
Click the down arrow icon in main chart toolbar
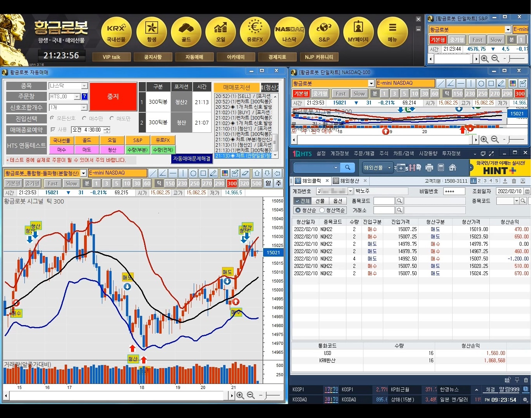coord(267,173)
